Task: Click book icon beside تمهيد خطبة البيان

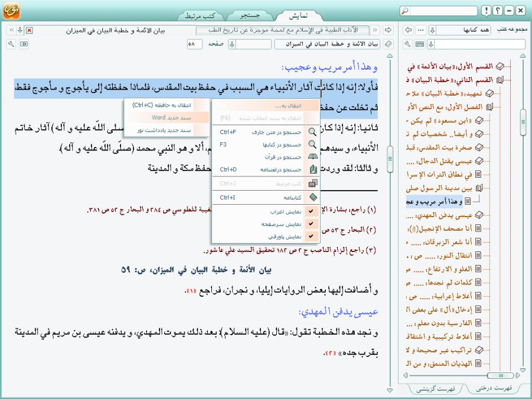Action: point(489,93)
